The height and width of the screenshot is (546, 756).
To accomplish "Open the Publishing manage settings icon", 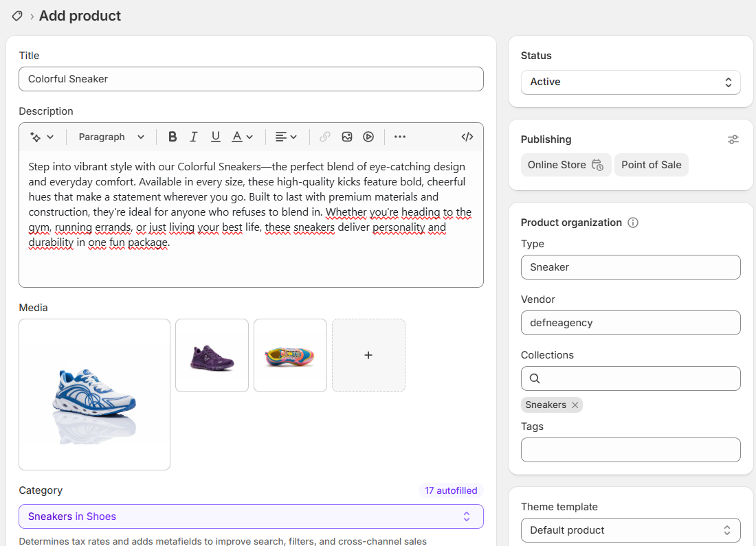I will 733,139.
